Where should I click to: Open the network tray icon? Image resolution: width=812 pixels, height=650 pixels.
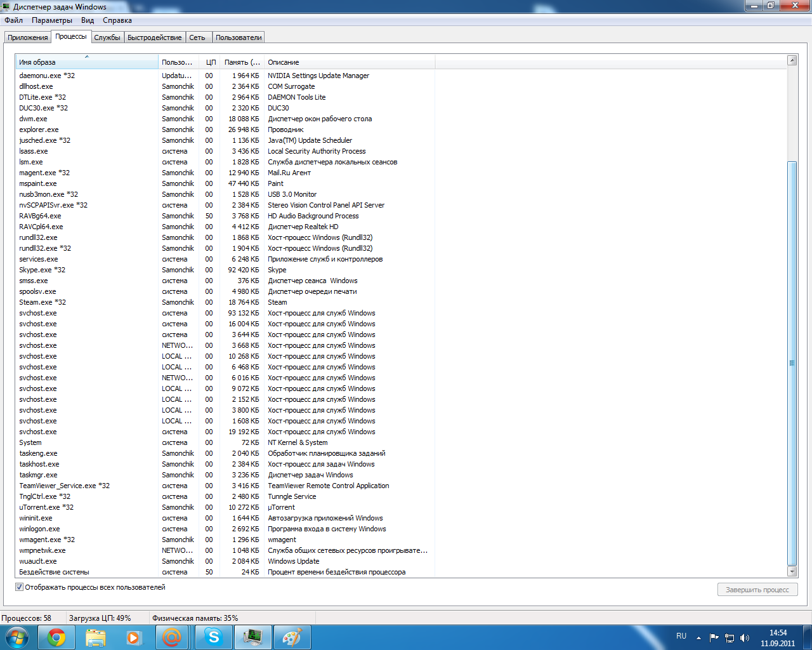pyautogui.click(x=730, y=637)
